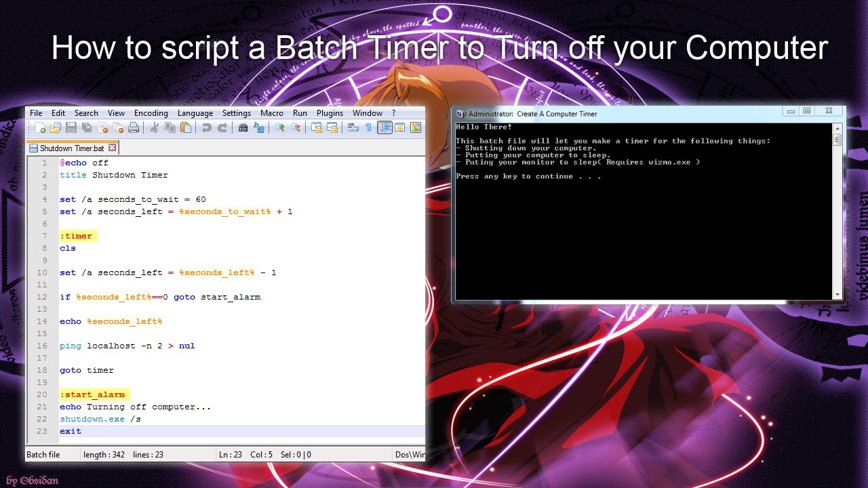Screen dimensions: 868x488
Task: Click the console vertical scrollbar thumb
Action: (837, 140)
